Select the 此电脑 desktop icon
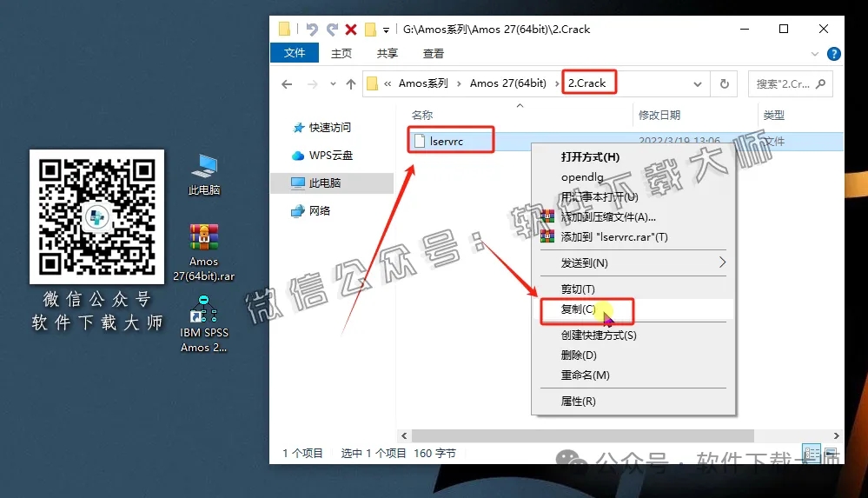 coord(204,175)
